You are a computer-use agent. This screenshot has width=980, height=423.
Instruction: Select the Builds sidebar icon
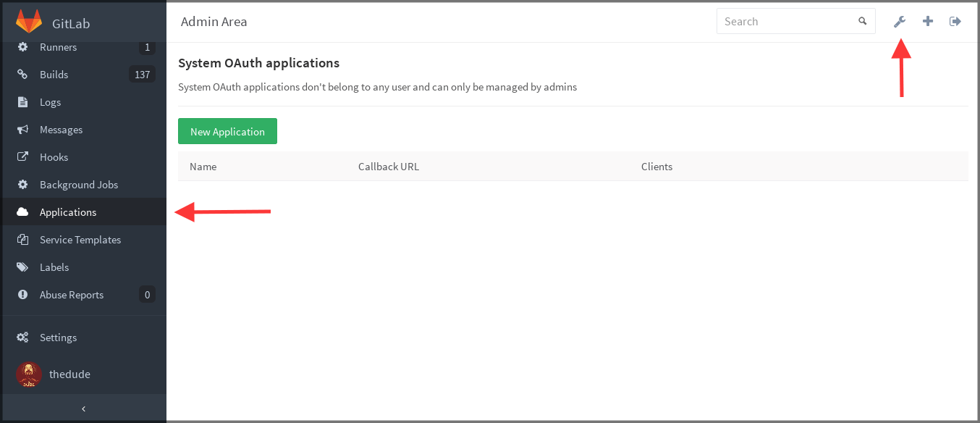[x=22, y=75]
